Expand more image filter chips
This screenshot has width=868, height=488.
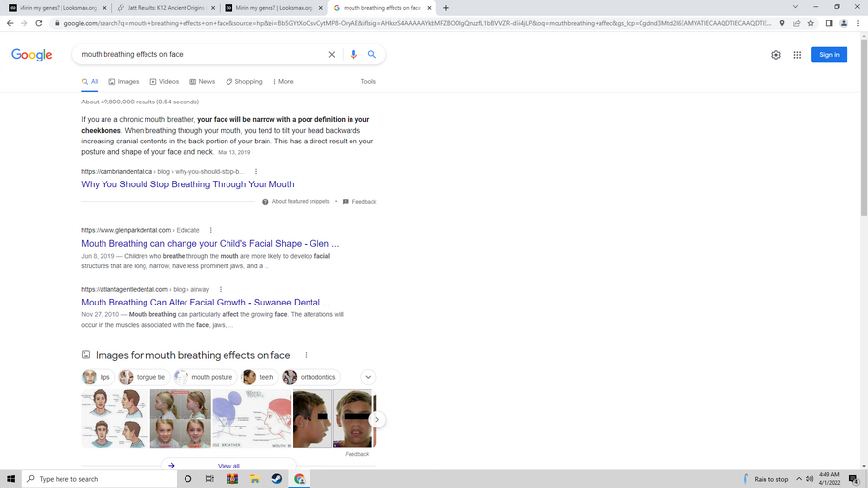(368, 377)
